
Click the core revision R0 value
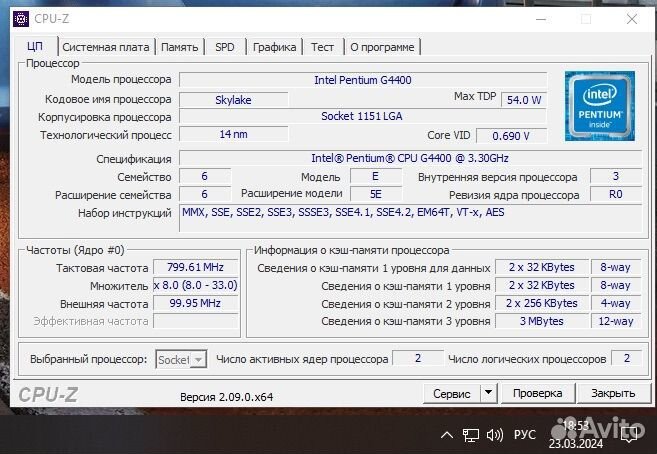[x=616, y=194]
